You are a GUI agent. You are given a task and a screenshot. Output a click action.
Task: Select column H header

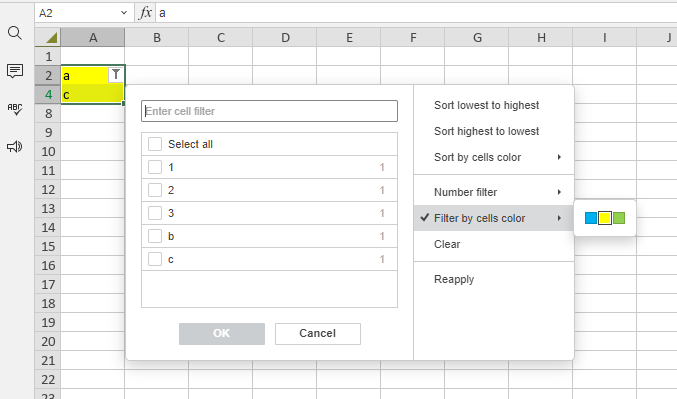point(541,38)
